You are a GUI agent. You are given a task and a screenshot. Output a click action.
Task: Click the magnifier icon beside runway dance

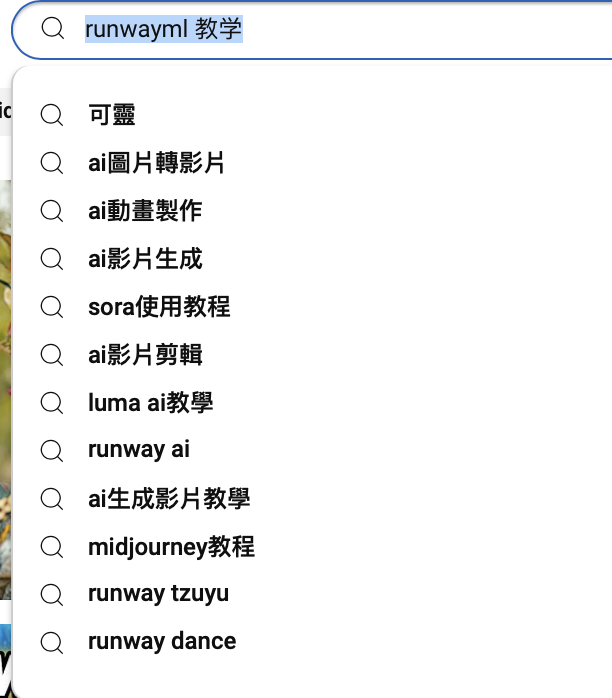pyautogui.click(x=52, y=643)
